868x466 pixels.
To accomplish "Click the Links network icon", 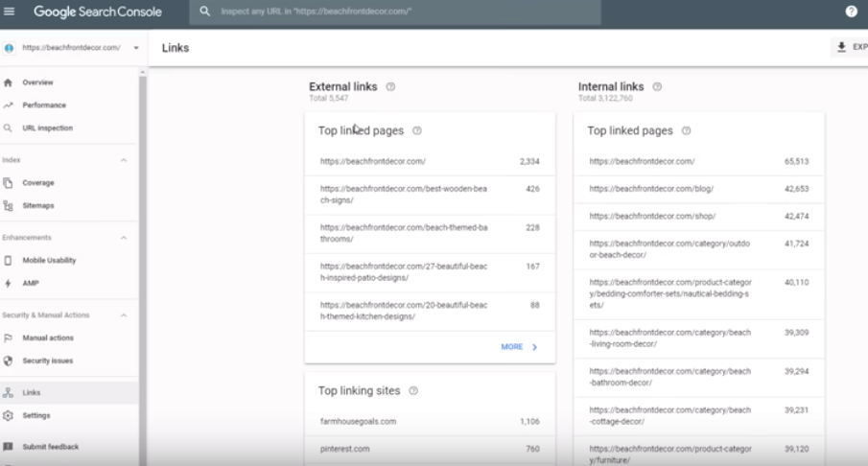I will [x=8, y=392].
